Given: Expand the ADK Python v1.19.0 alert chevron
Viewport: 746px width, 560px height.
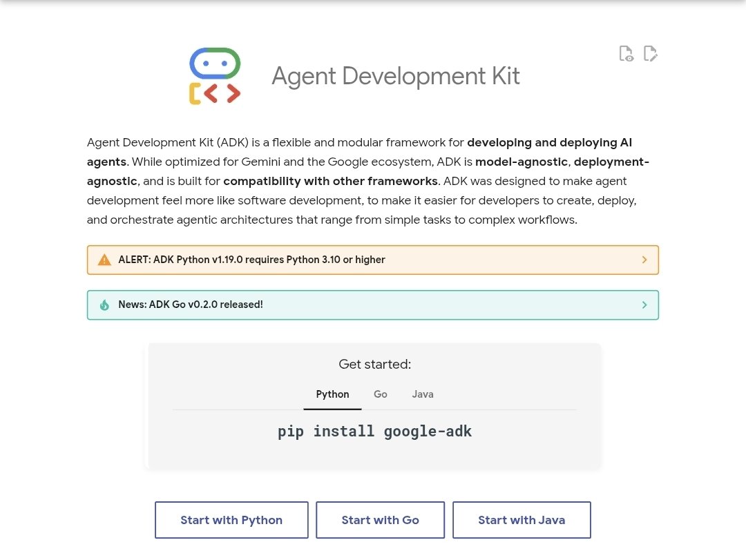Looking at the screenshot, I should click(644, 260).
